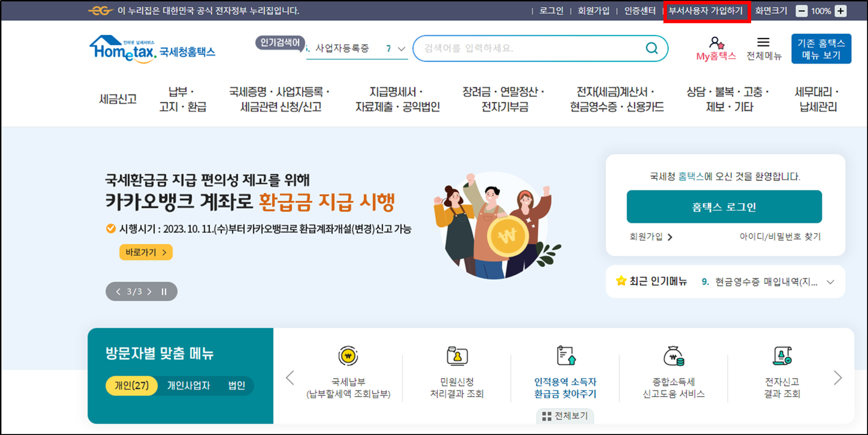
Task: Click the search magnifier icon
Action: pos(651,48)
